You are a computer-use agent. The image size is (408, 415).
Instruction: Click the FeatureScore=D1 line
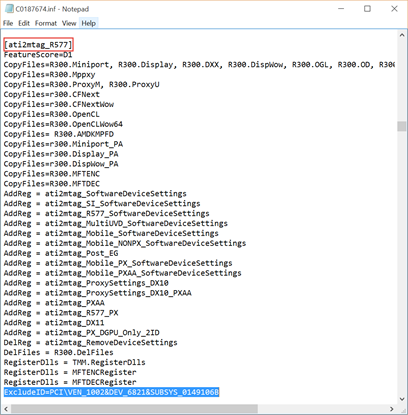pyautogui.click(x=38, y=55)
